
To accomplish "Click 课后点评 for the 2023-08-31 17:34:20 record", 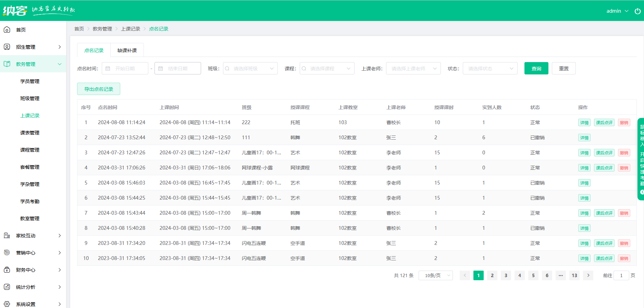I will pyautogui.click(x=604, y=243).
